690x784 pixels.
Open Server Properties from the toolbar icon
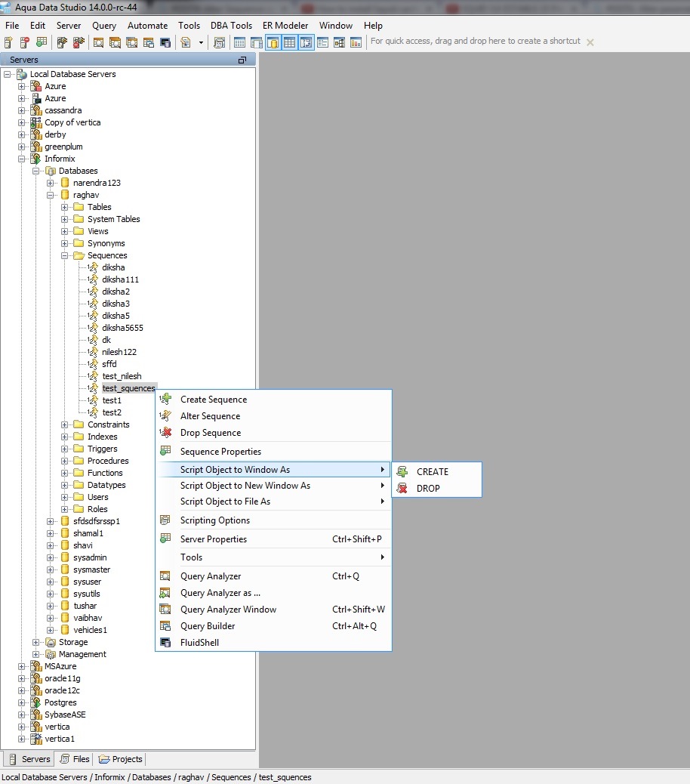pos(42,42)
